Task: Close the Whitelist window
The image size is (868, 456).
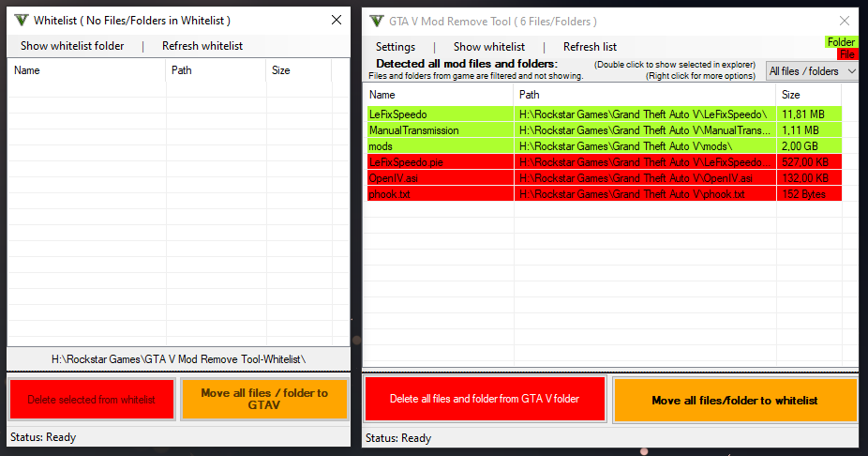Action: [x=337, y=20]
